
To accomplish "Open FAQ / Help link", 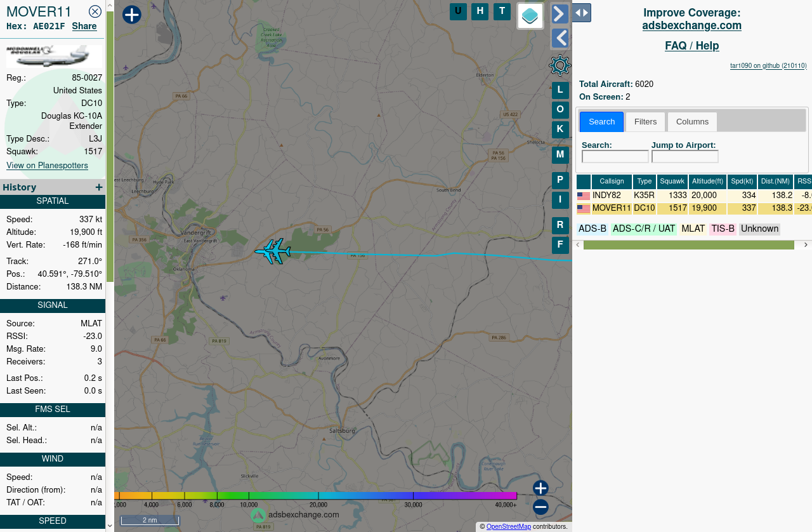I will (x=691, y=46).
